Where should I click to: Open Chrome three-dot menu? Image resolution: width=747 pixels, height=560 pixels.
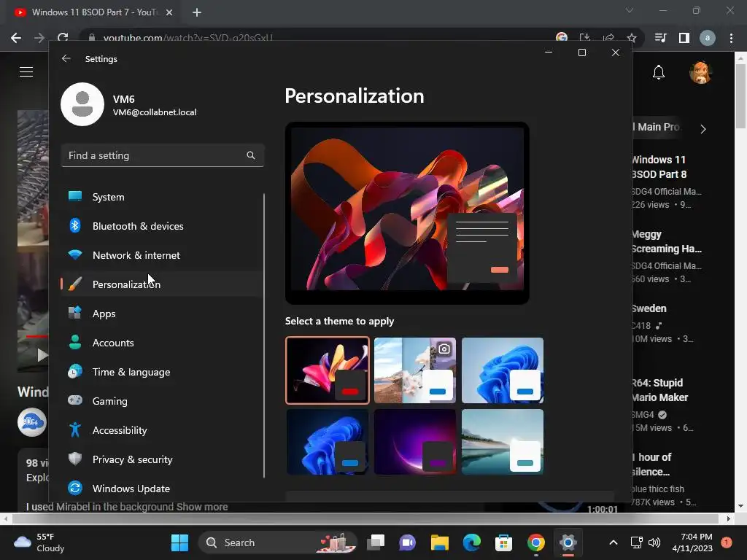pyautogui.click(x=731, y=38)
